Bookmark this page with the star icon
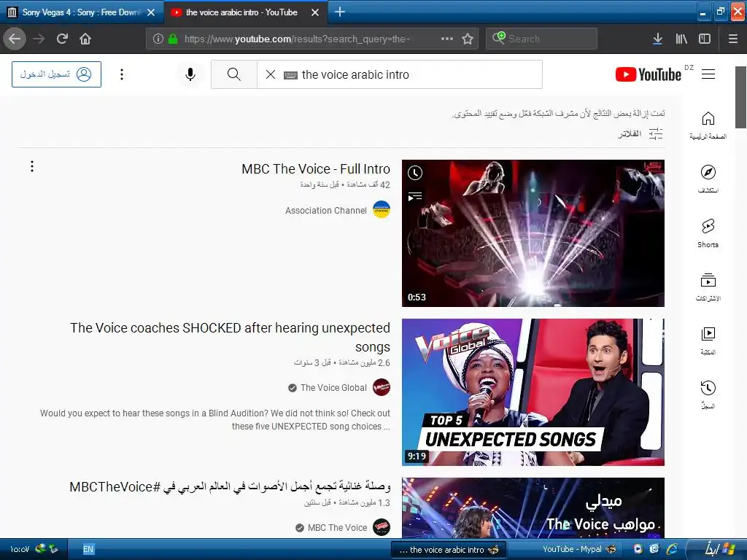 coord(468,39)
